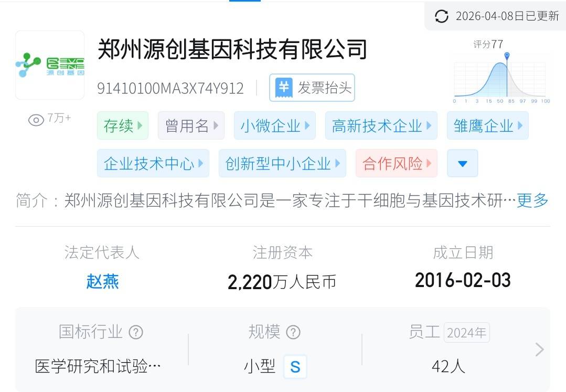Open the 创新型中小企业 tag
Screen dimensions: 566x392
coord(282,163)
